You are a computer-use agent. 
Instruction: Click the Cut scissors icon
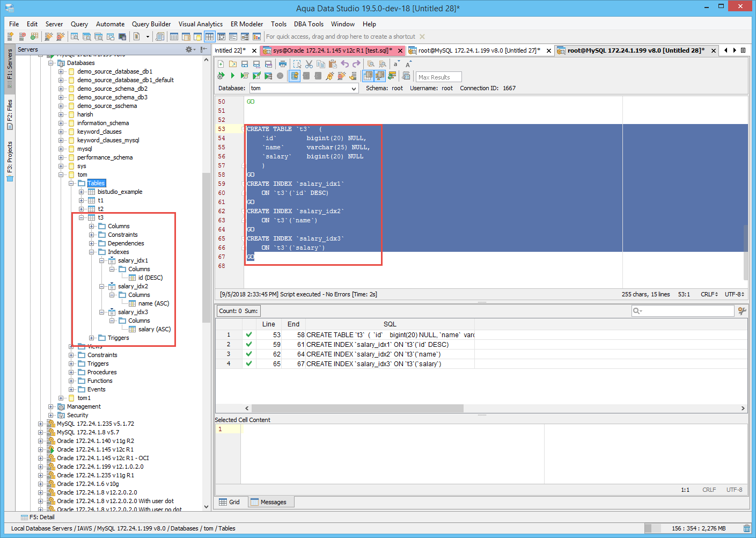(x=309, y=64)
